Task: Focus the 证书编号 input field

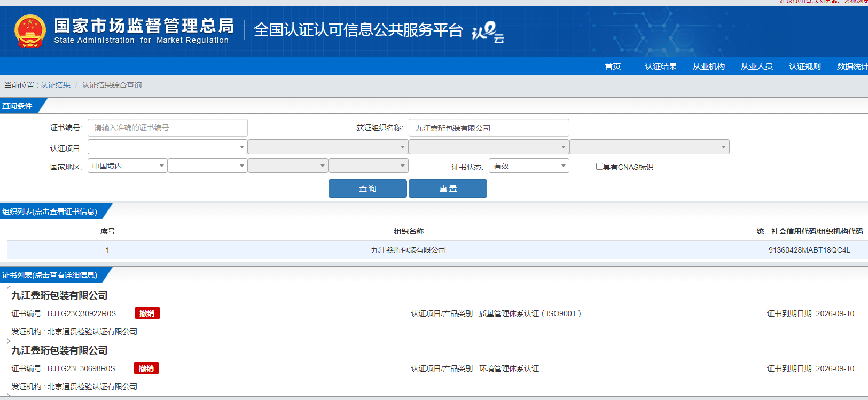Action: [x=168, y=128]
